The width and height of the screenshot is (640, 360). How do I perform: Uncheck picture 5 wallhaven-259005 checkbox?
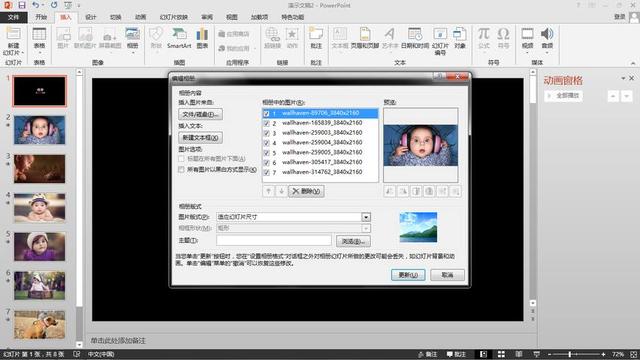tap(267, 153)
